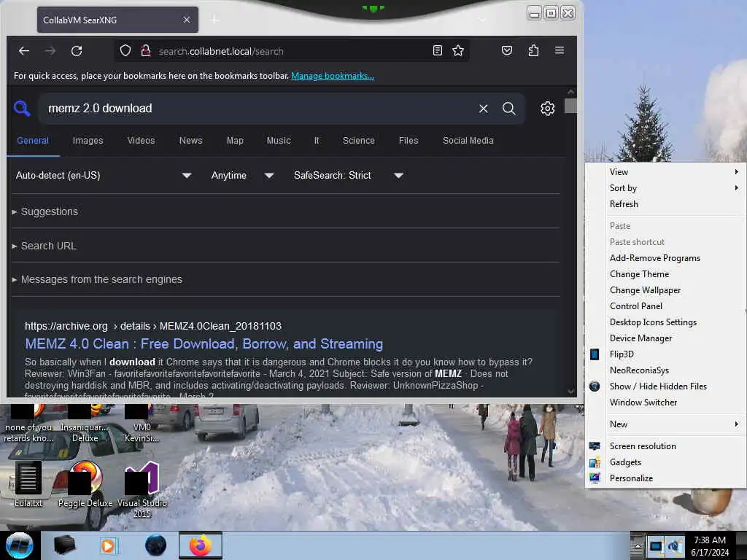The width and height of the screenshot is (747, 560).
Task: Click the Manage bookmarks... link
Action: [333, 76]
